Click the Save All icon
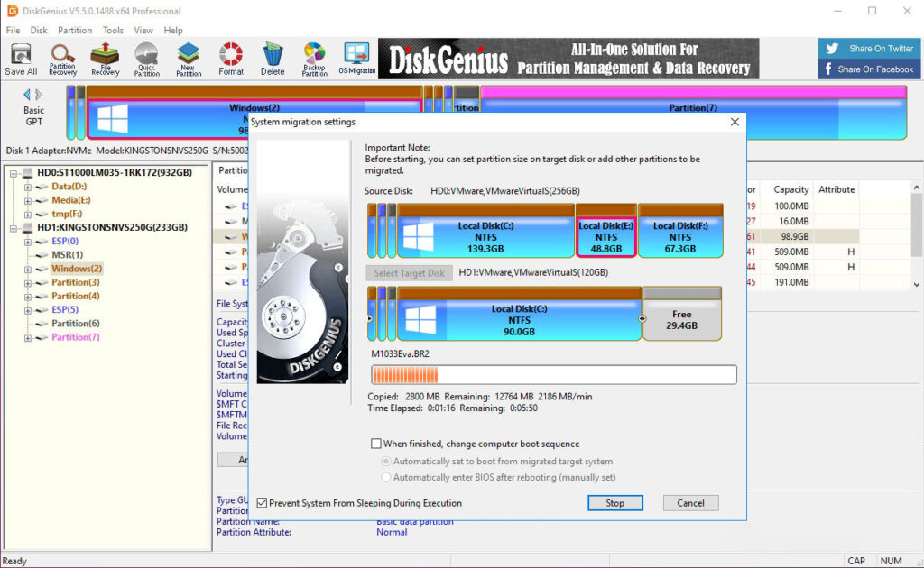 (20, 58)
